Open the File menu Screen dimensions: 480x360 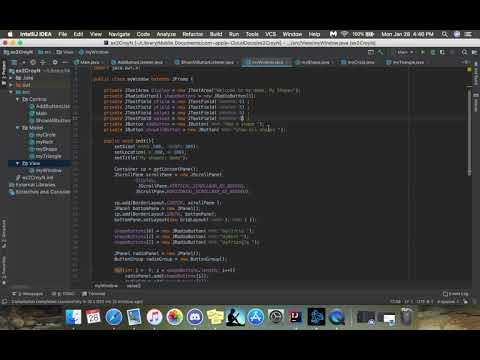[62, 34]
